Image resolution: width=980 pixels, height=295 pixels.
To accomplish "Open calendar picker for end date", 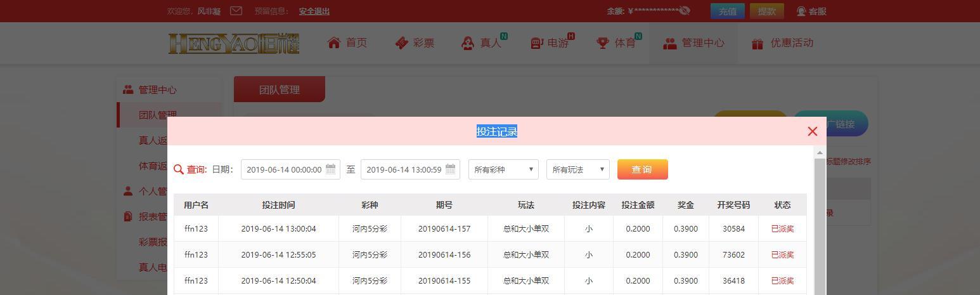I will (450, 169).
